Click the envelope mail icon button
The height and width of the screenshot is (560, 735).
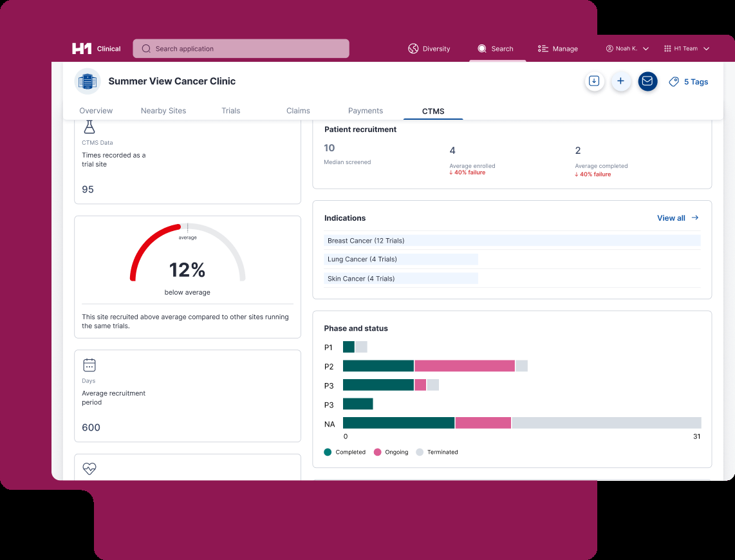(647, 81)
